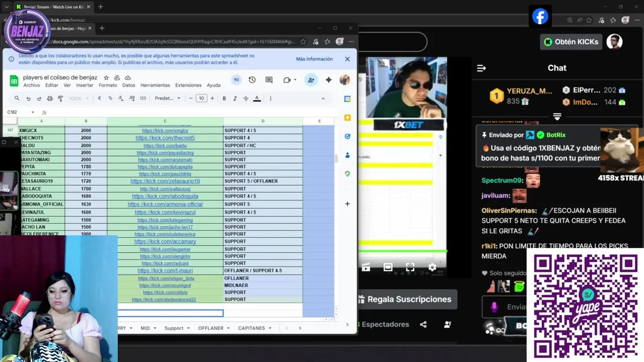Open the Herramientas menu

click(x=155, y=85)
